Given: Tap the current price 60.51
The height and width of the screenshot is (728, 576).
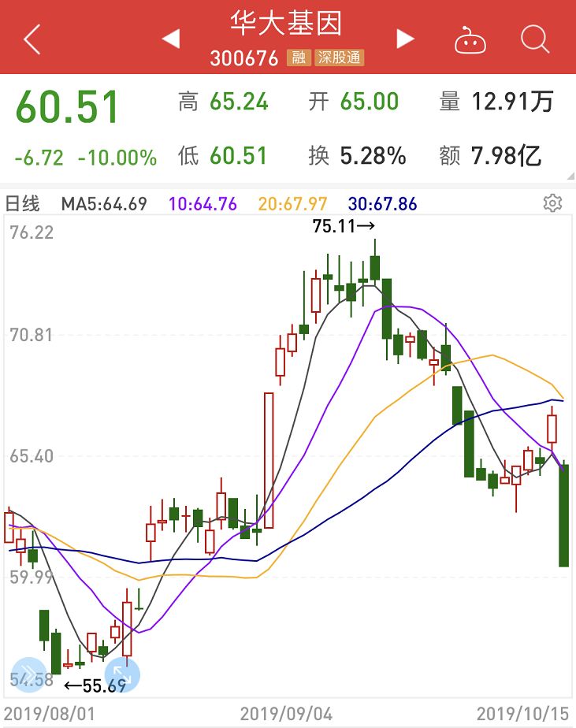Looking at the screenshot, I should point(67,107).
